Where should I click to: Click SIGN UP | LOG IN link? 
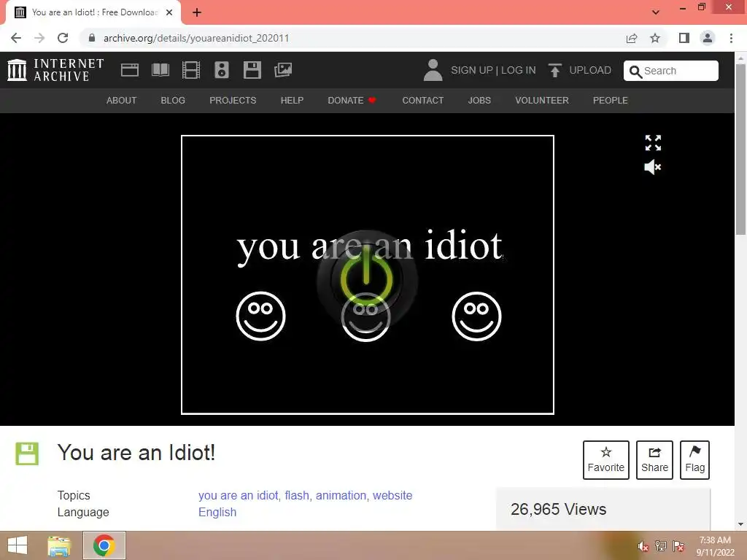point(493,70)
